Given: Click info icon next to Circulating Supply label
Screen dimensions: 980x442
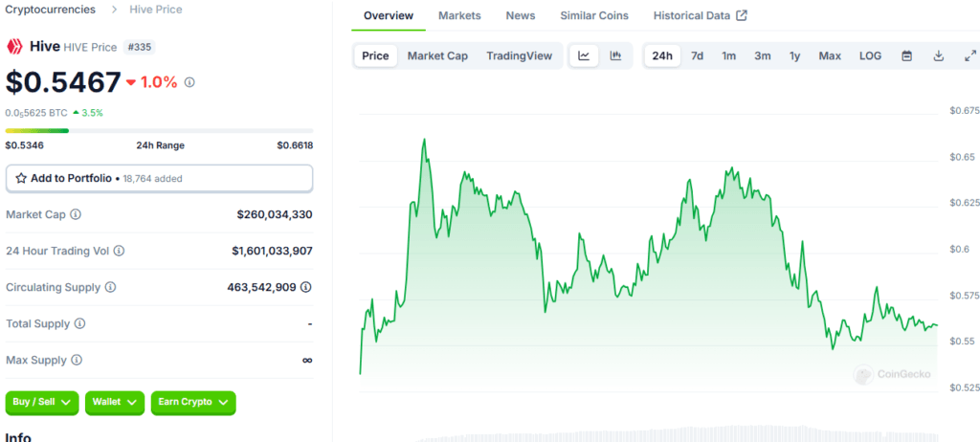Looking at the screenshot, I should point(110,287).
